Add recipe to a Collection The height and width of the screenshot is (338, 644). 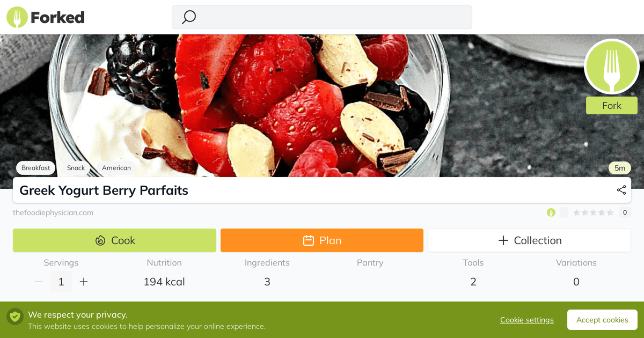pyautogui.click(x=529, y=240)
